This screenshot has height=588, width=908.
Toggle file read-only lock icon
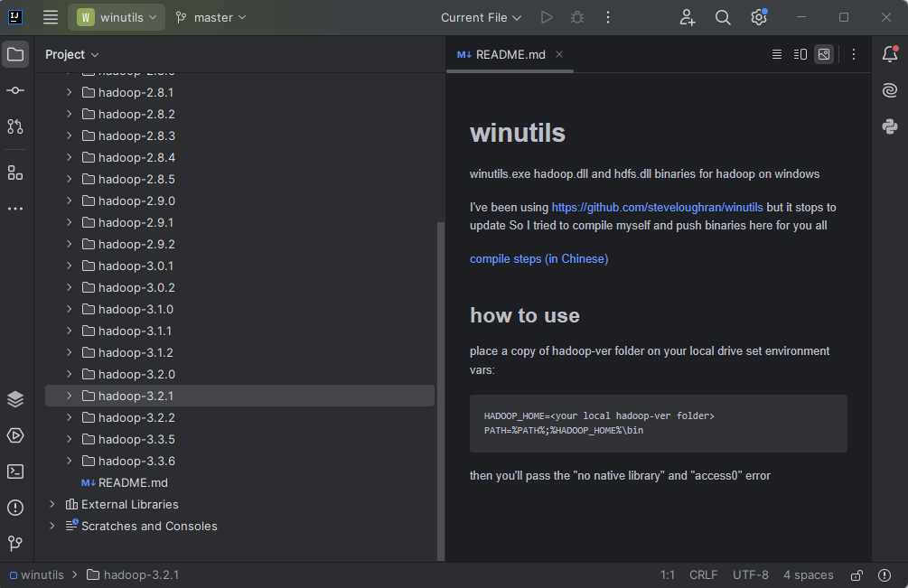[857, 575]
